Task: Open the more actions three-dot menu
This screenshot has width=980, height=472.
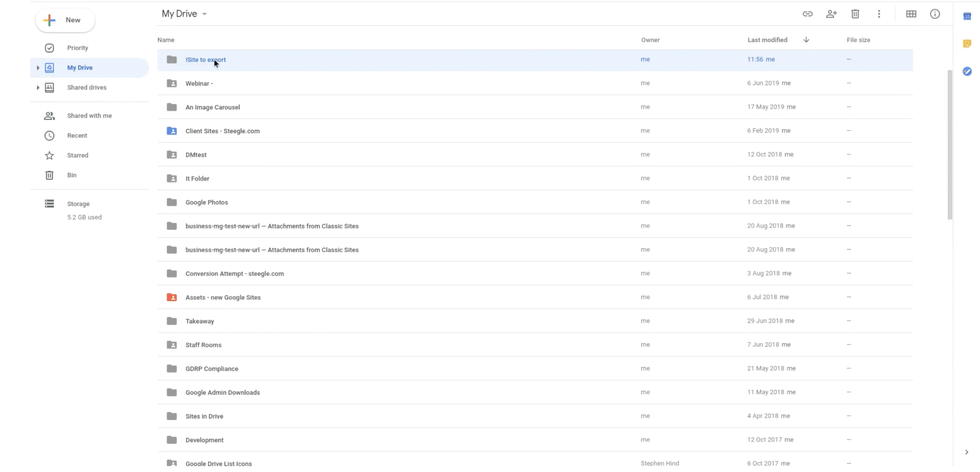Action: pos(879,14)
